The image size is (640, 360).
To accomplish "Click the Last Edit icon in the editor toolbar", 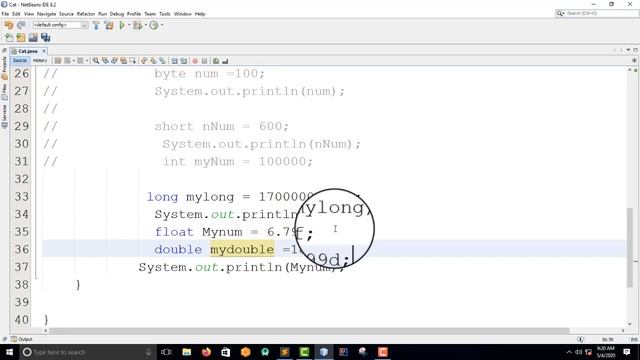I will 58,61.
